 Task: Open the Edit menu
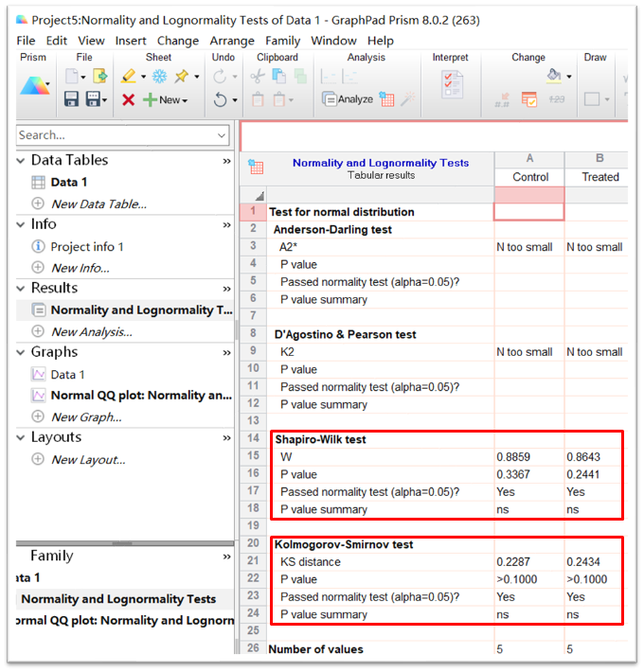(57, 41)
